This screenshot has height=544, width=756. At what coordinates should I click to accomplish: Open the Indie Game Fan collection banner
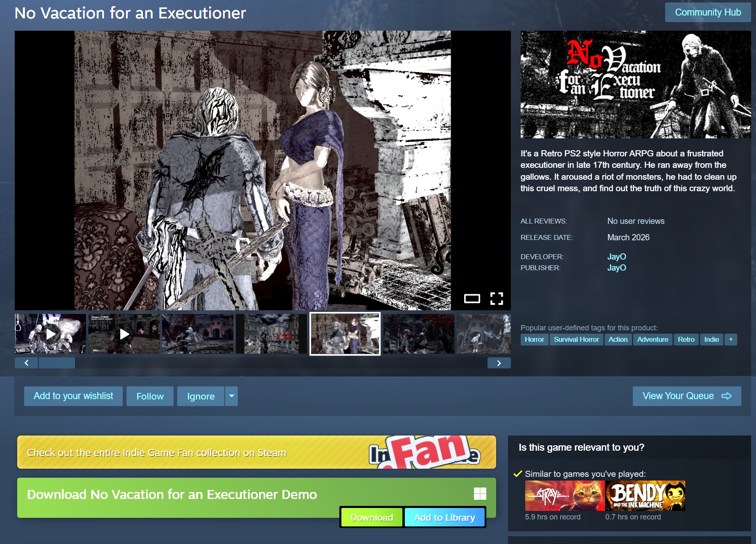(257, 452)
